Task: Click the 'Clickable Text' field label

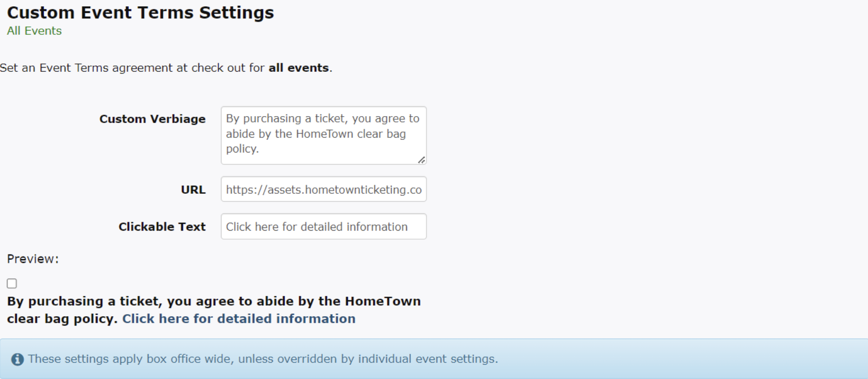Action: [162, 227]
